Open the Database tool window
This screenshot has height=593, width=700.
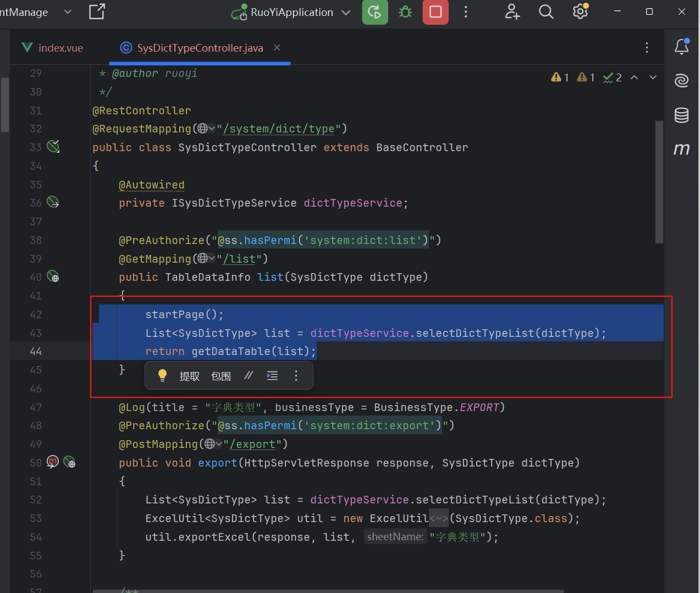(682, 115)
